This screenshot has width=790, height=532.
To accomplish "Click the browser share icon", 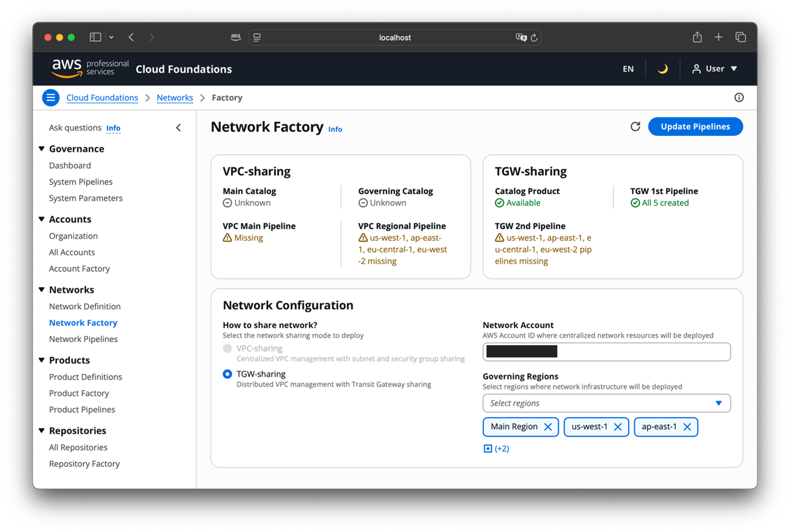I will click(697, 37).
